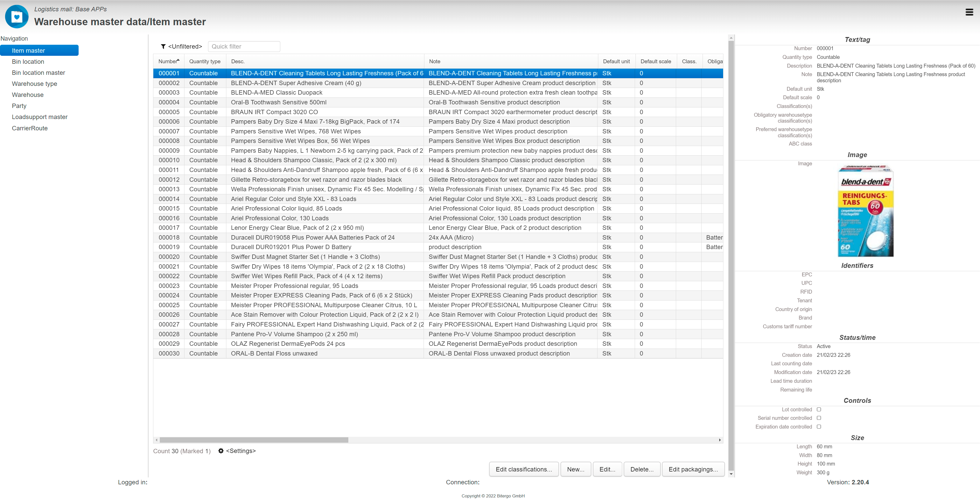The width and height of the screenshot is (980, 500).
Task: Select row 000020 Swiffer Dust Magnet Starter Set
Action: pos(438,257)
